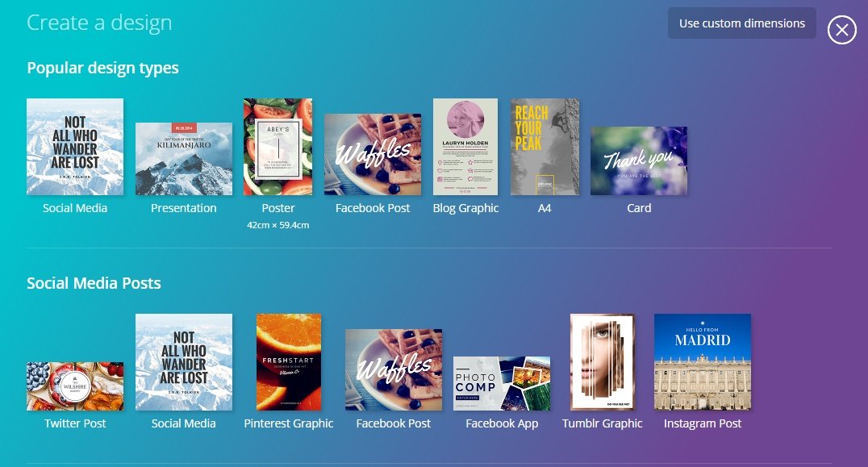Open the Tumblr Graphic design
The height and width of the screenshot is (467, 868).
coord(603,362)
